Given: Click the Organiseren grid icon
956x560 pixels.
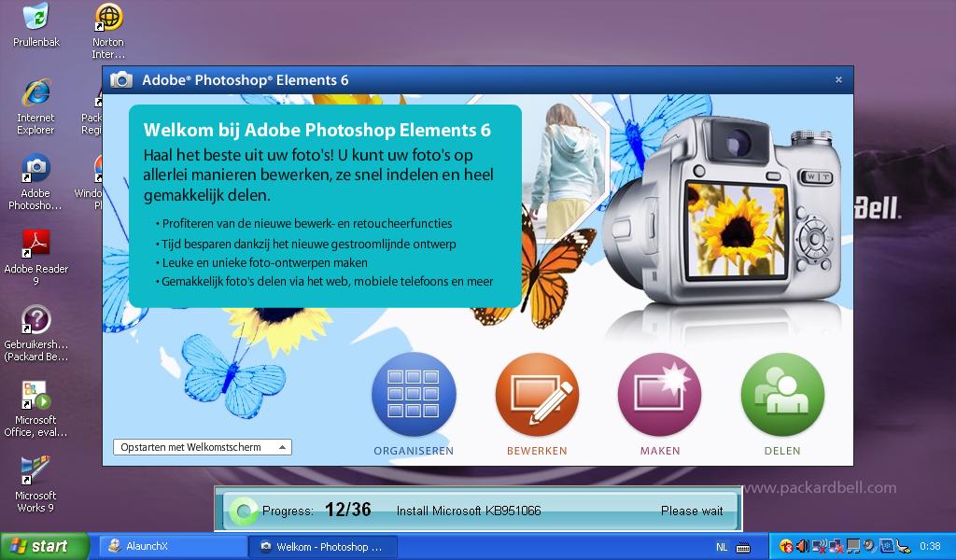Looking at the screenshot, I should click(x=414, y=395).
